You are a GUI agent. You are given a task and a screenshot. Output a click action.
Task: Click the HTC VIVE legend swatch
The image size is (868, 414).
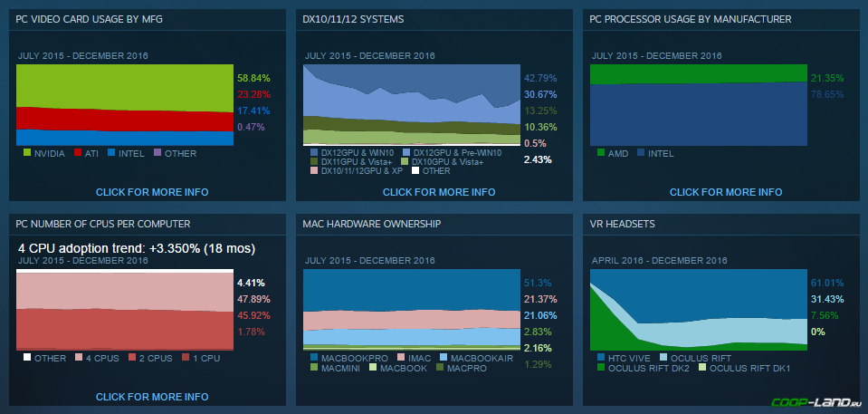[601, 358]
